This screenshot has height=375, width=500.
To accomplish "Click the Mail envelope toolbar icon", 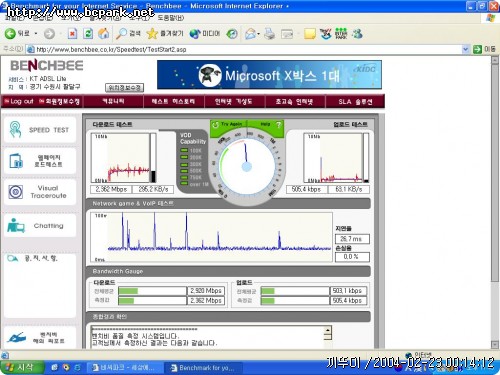I will (250, 34).
